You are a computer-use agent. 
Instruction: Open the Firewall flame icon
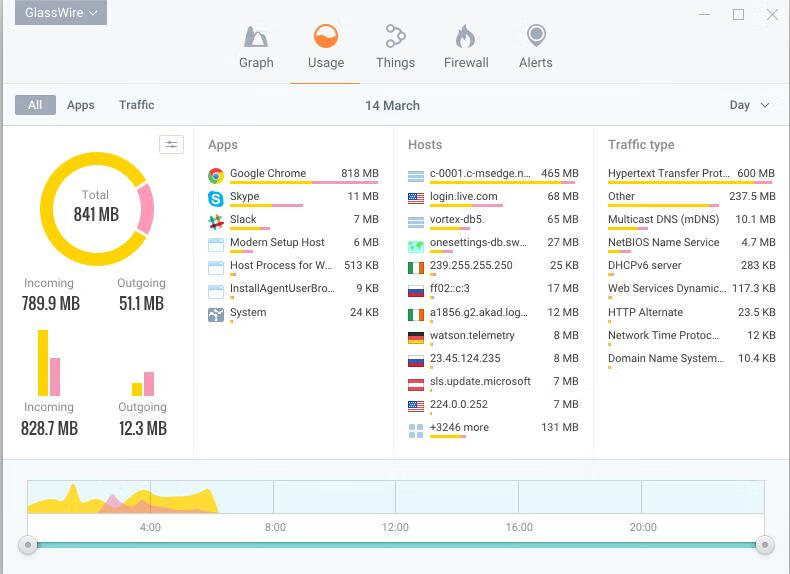[x=465, y=38]
